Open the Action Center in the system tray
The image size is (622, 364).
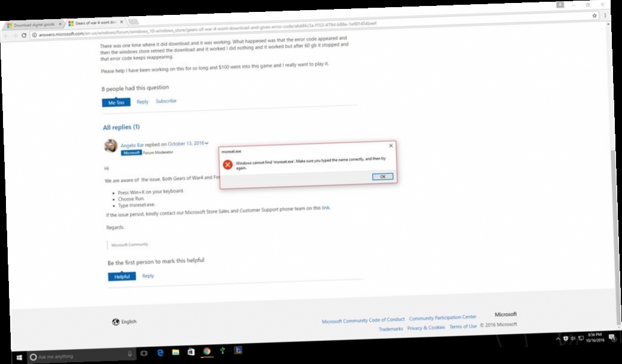[613, 338]
